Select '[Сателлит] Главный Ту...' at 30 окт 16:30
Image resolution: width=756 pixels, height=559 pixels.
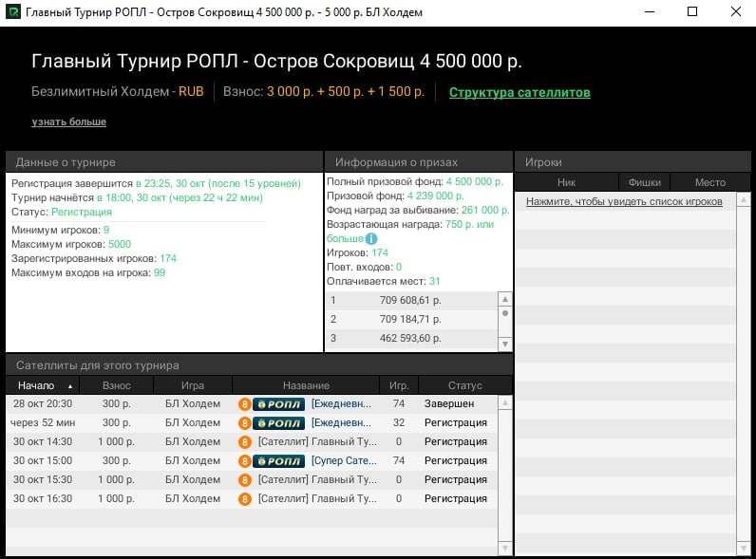(317, 499)
